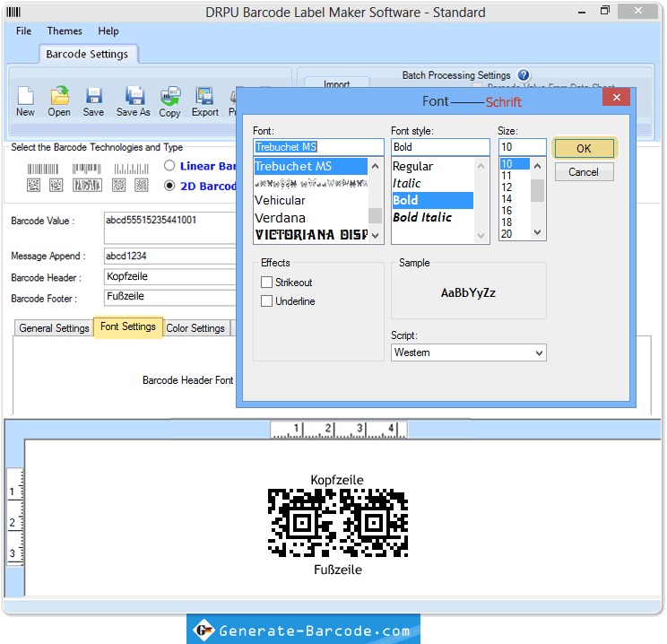
Task: Select first 2D barcode sample icon
Action: point(33,185)
